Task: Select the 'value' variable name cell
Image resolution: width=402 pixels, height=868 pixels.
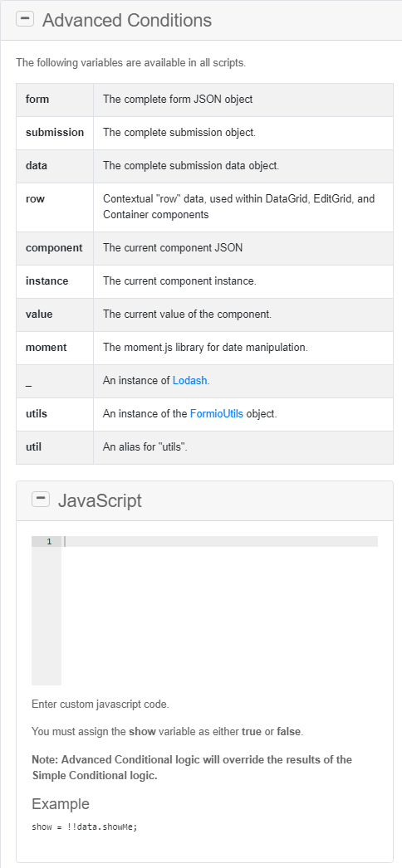Action: (x=55, y=315)
